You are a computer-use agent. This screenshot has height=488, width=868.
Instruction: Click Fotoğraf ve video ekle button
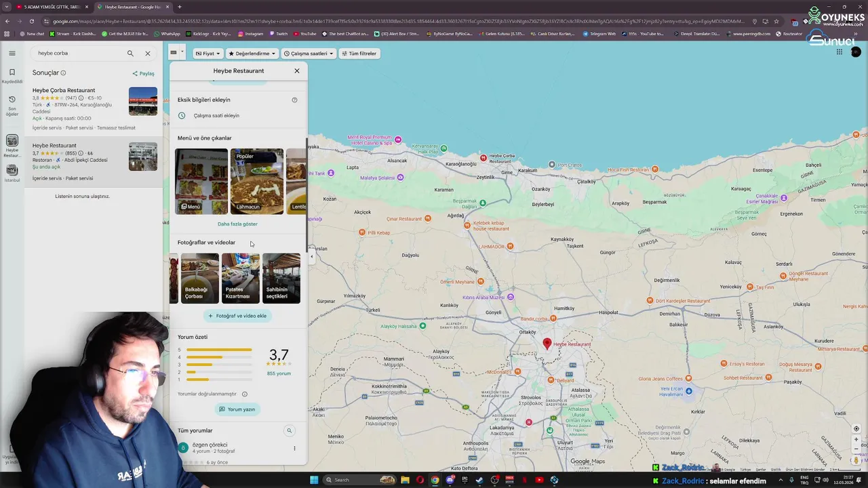(237, 316)
